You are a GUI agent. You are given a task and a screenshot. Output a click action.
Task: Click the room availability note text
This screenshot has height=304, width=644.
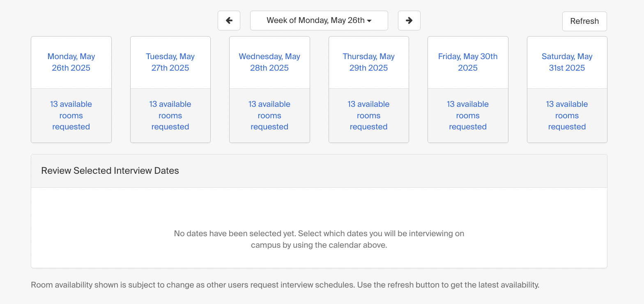click(x=285, y=285)
